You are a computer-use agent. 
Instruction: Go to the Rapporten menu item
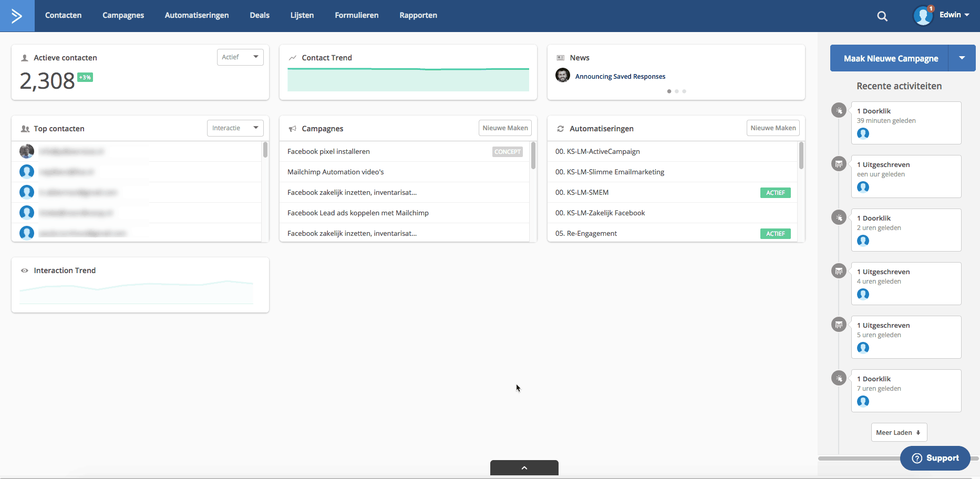pos(418,15)
